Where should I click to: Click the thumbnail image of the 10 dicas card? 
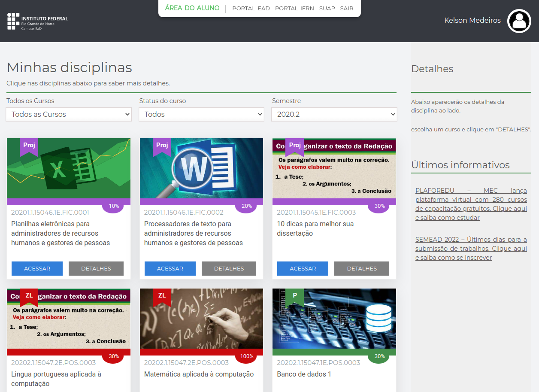tap(334, 168)
